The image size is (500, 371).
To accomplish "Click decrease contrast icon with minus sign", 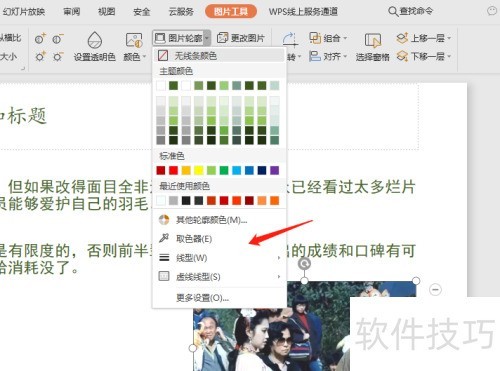I will (58, 38).
